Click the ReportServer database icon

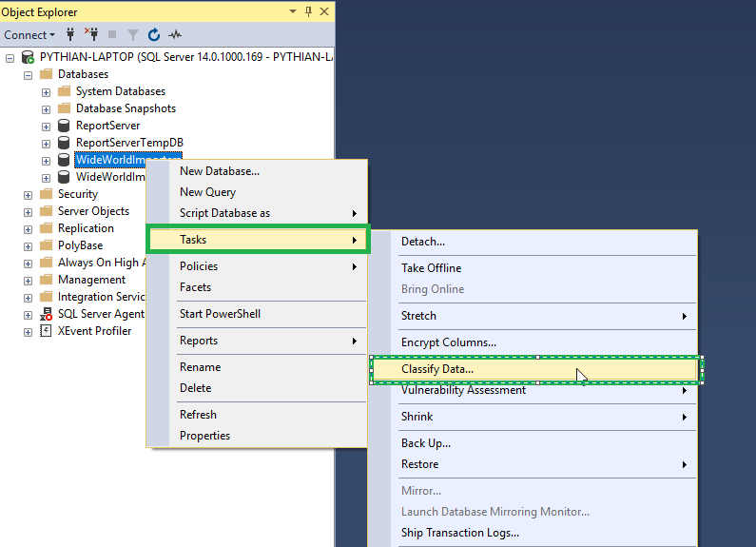click(x=65, y=126)
